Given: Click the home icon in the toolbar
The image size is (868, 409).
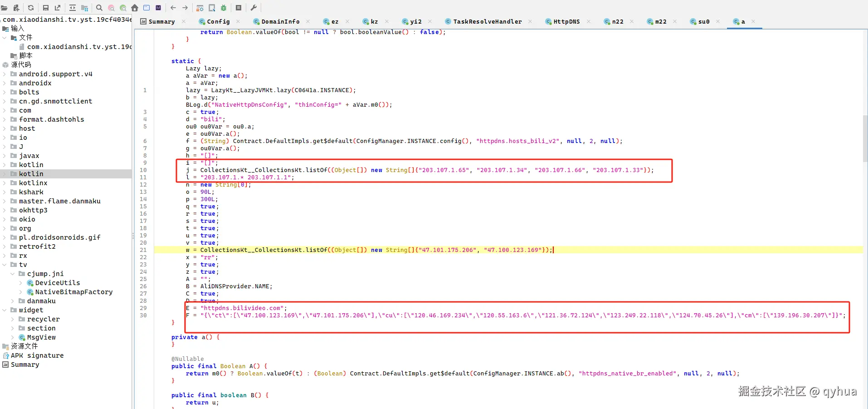Looking at the screenshot, I should coord(135,8).
